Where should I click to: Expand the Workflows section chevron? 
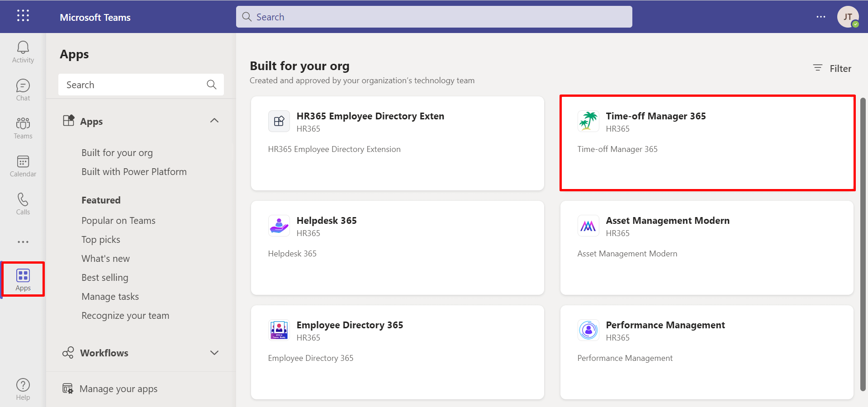coord(214,353)
